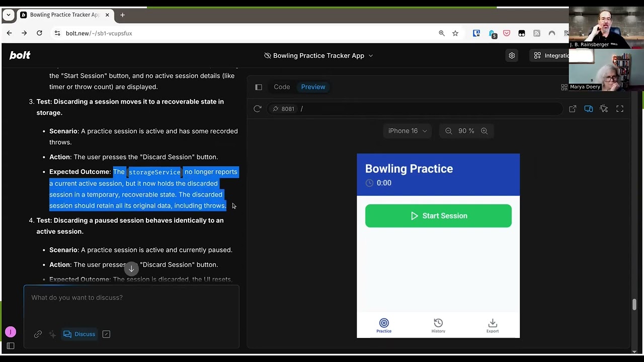Open the project settings gear

coord(512,56)
